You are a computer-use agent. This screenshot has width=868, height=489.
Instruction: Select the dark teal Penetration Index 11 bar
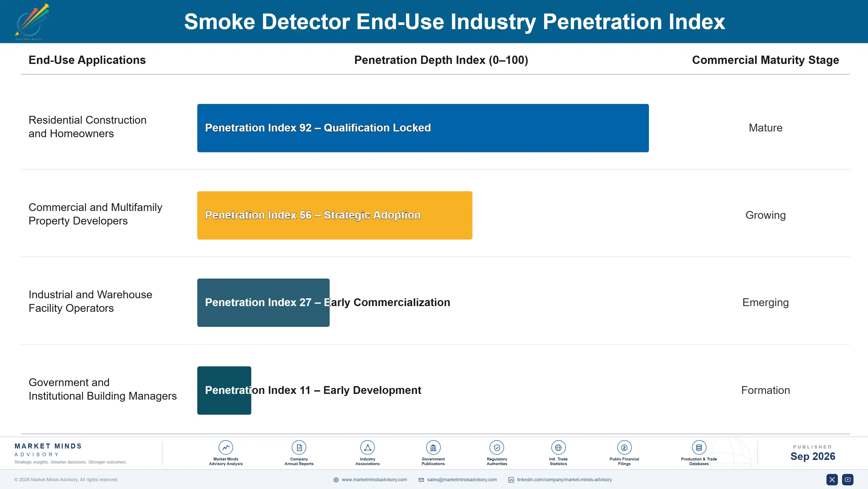(224, 391)
